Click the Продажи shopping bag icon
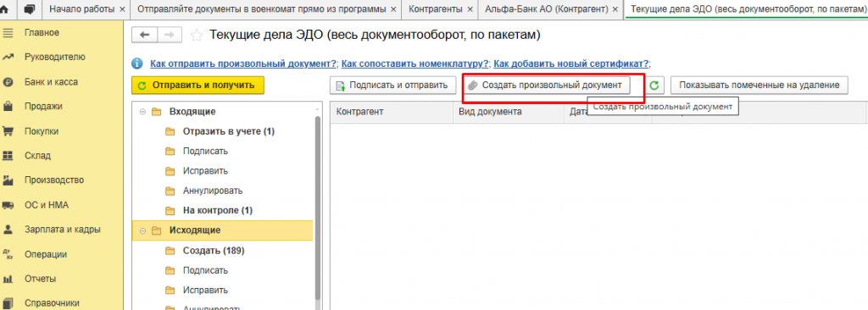The width and height of the screenshot is (868, 310). pos(8,106)
